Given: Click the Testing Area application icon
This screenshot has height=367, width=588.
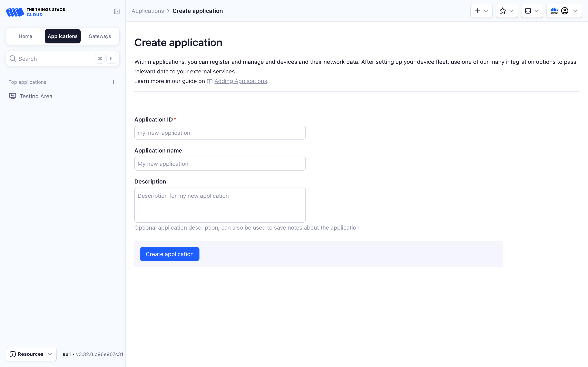Looking at the screenshot, I should [x=12, y=96].
